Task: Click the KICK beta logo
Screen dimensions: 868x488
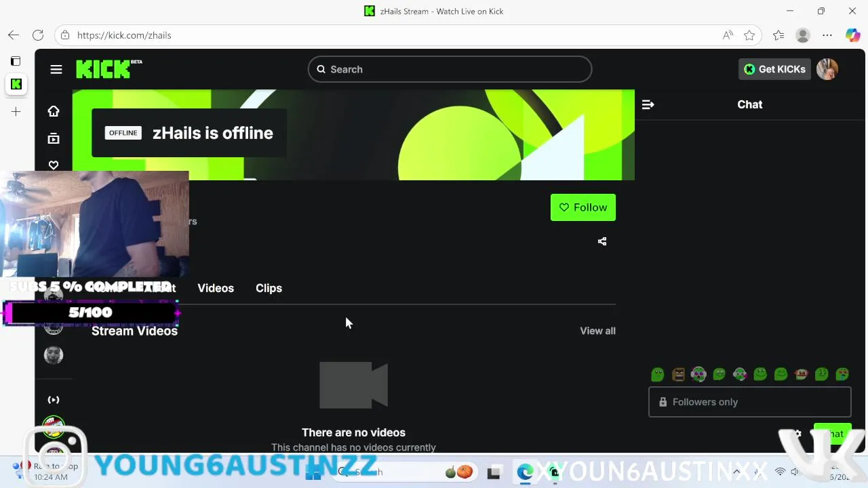Action: point(108,69)
